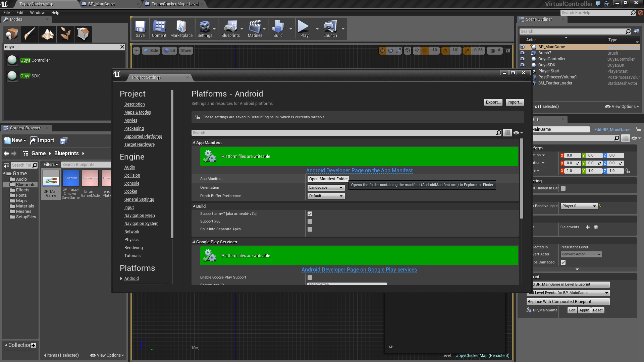The width and height of the screenshot is (644, 362).
Task: Open the Marketplace from toolbar
Action: 181,29
